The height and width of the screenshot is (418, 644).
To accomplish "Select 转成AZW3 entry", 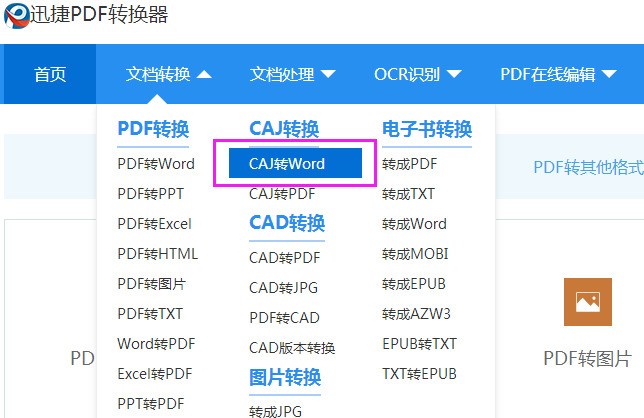I will 416,314.
